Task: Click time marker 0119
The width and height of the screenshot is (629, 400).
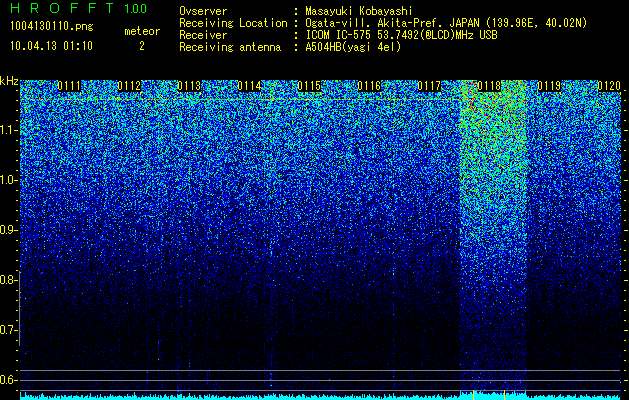Action: pyautogui.click(x=549, y=86)
